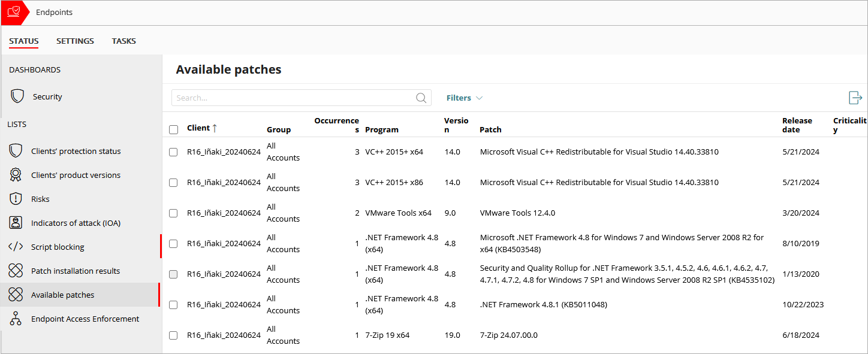Viewport: 868px width, 354px height.
Task: Switch to the TASKS tab
Action: pyautogui.click(x=123, y=41)
